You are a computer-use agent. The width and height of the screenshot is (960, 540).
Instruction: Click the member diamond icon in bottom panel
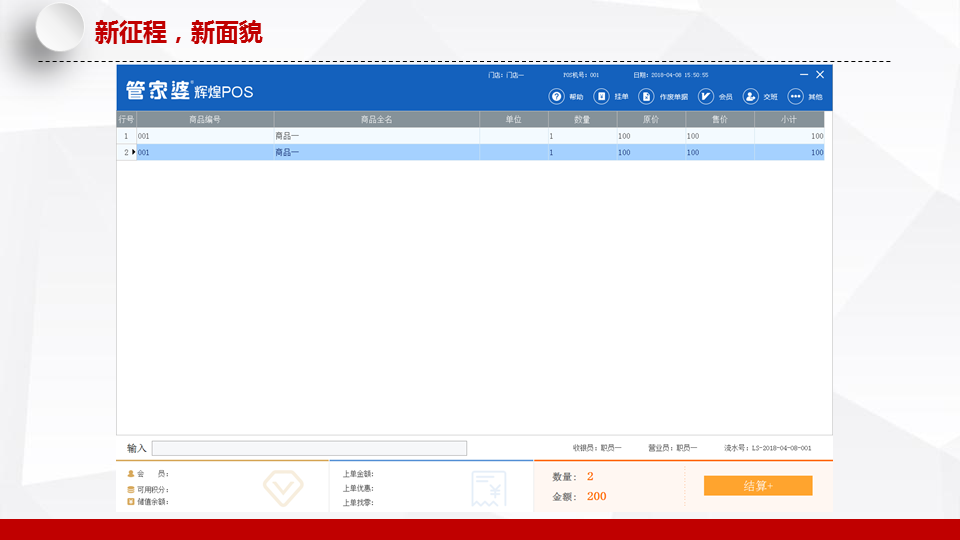[x=281, y=487]
